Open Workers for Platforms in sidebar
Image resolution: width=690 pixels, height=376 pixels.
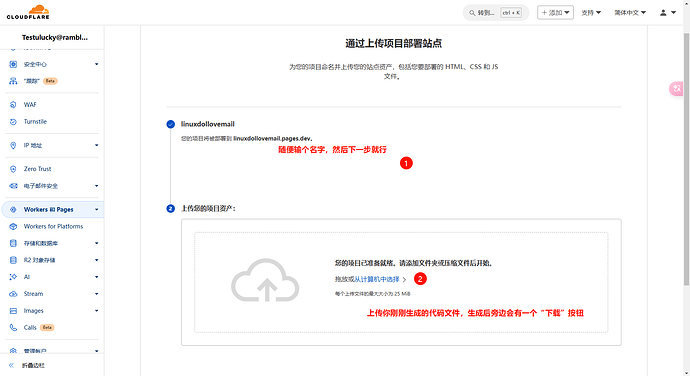53,226
